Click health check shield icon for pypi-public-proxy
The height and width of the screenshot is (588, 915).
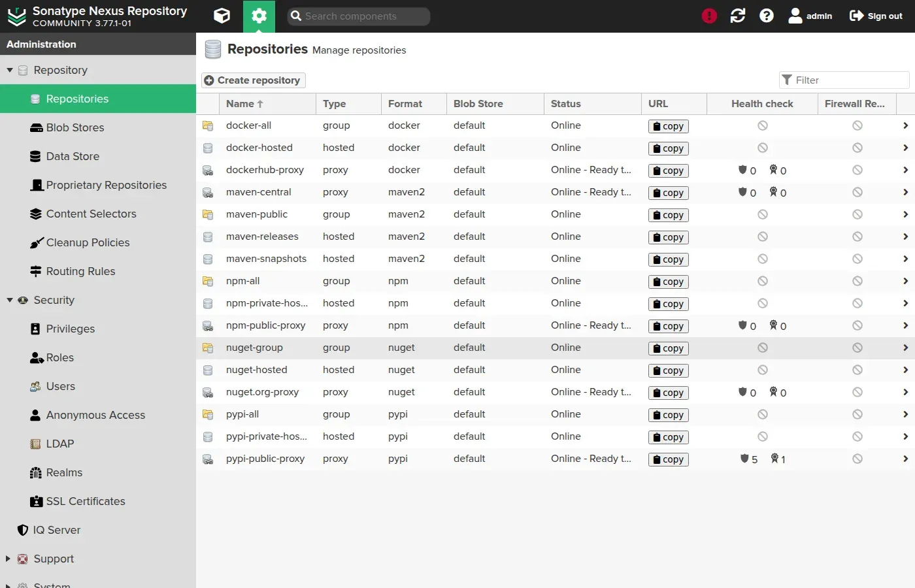(x=744, y=459)
